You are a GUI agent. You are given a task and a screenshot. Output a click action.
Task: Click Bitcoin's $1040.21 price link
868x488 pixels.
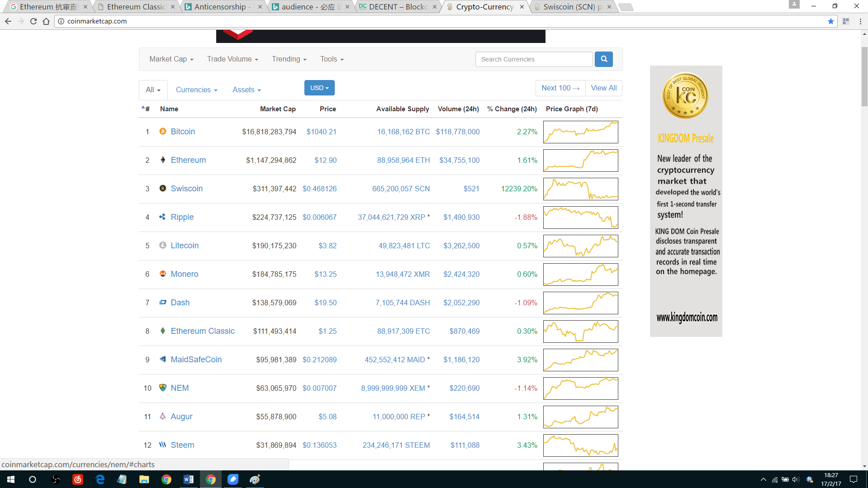point(322,132)
